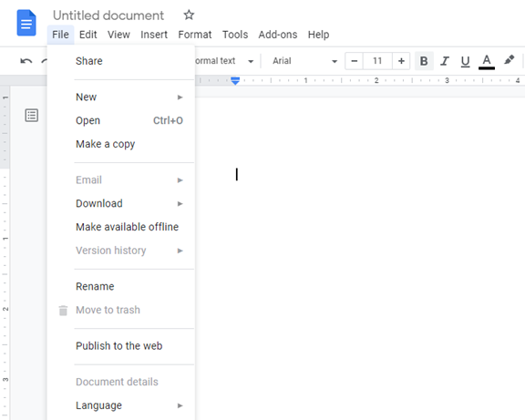
Task: Open the document outline icon
Action: pyautogui.click(x=32, y=115)
